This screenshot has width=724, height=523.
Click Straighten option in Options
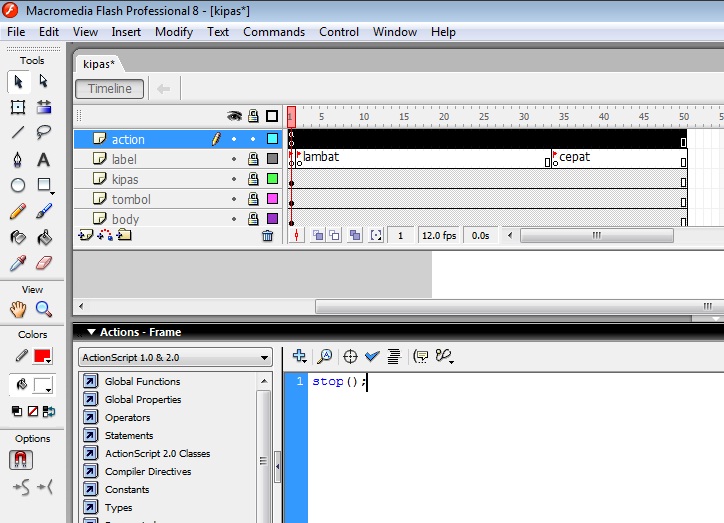44,487
